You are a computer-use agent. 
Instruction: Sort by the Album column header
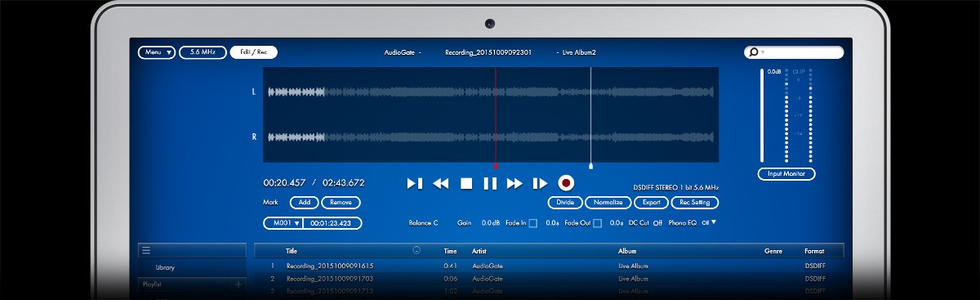[x=627, y=251]
